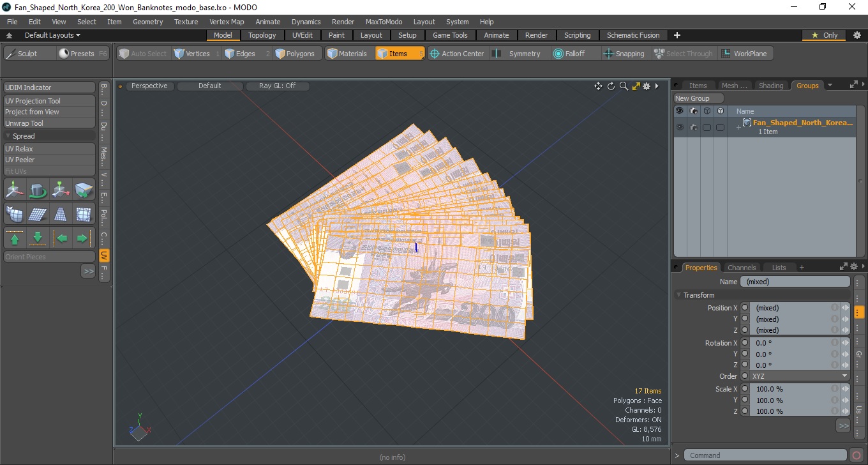Open the Default Layouts dropdown
Viewport: 868px width, 465px height.
tap(53, 35)
